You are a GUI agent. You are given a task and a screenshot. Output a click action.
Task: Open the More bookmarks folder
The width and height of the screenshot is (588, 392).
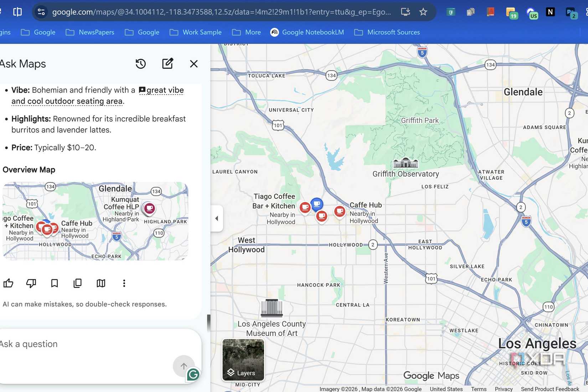(246, 32)
